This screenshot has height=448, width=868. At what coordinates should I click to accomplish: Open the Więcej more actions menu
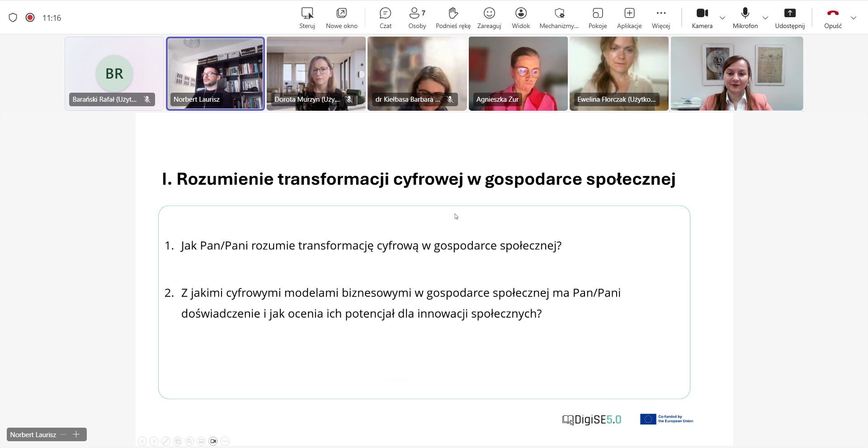(661, 18)
